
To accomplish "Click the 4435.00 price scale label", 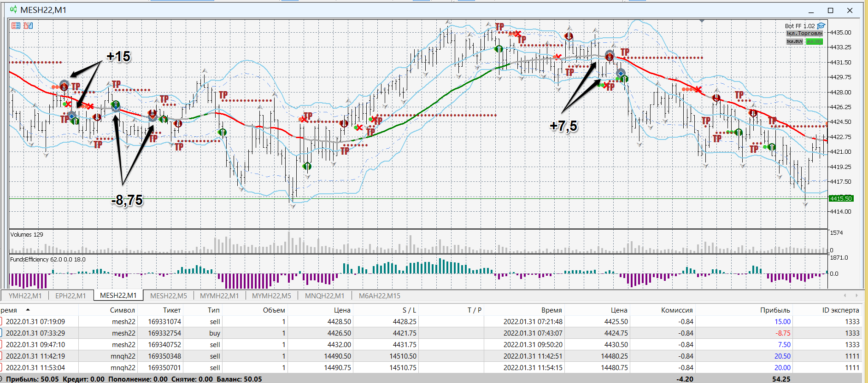I will pyautogui.click(x=840, y=32).
